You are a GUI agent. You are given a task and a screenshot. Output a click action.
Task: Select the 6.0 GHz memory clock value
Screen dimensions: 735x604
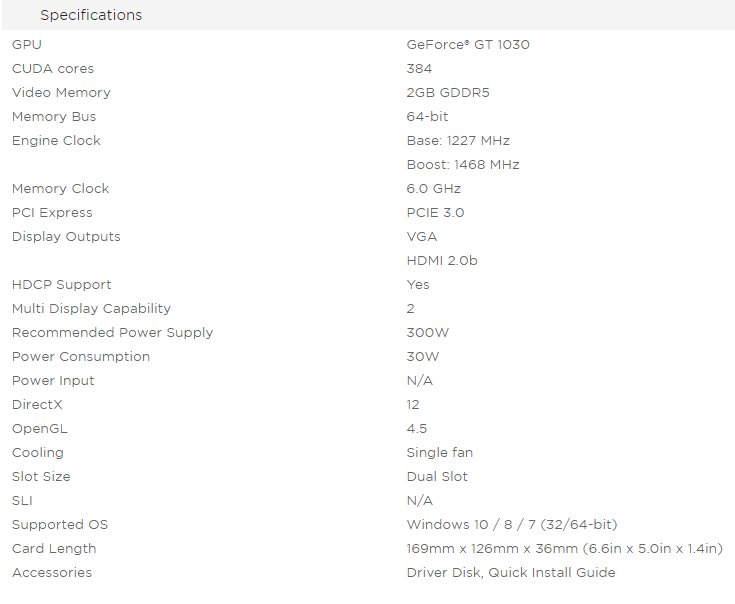coord(434,188)
